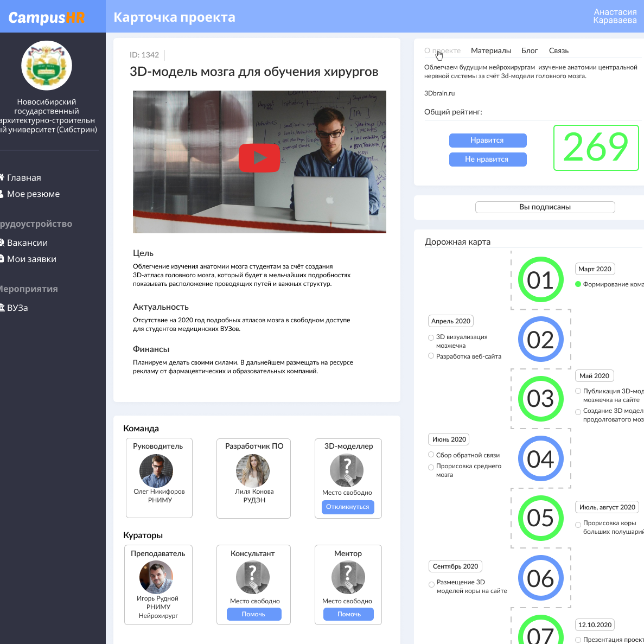Click the Апрель 2020 date label

(x=450, y=321)
